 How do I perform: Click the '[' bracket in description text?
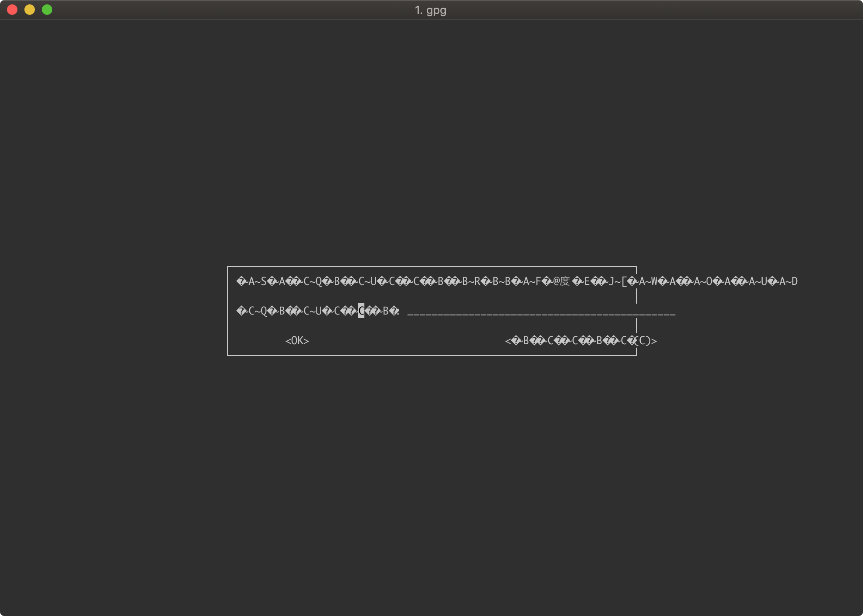pyautogui.click(x=624, y=281)
